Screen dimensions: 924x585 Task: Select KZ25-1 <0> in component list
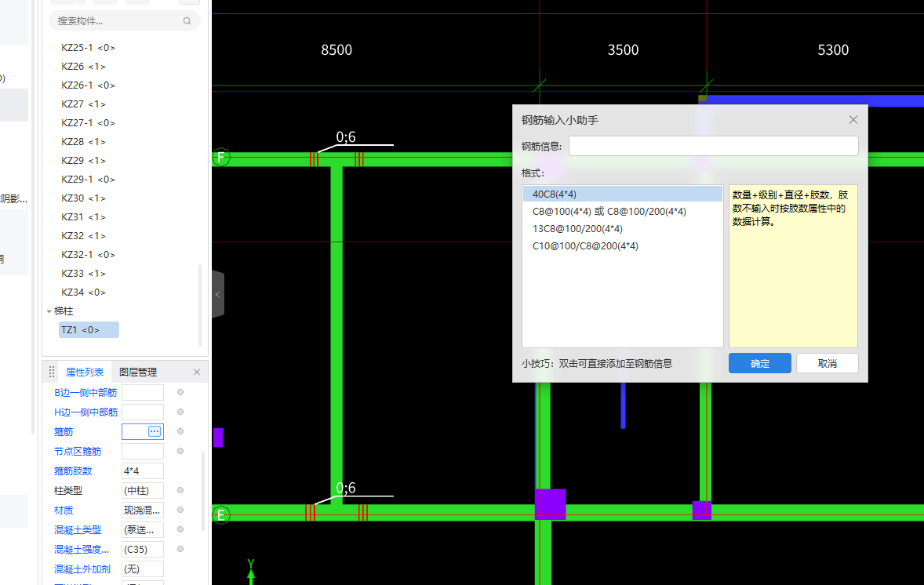(x=88, y=47)
